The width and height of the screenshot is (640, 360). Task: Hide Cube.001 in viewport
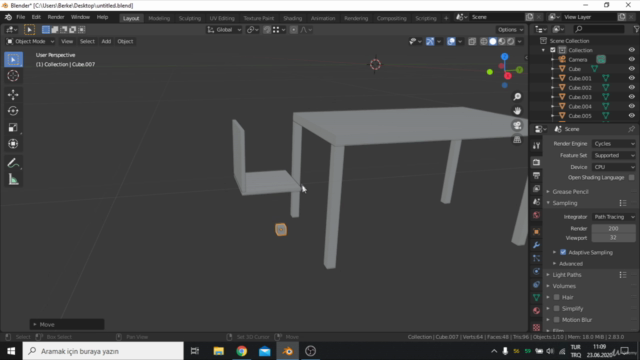coord(631,78)
